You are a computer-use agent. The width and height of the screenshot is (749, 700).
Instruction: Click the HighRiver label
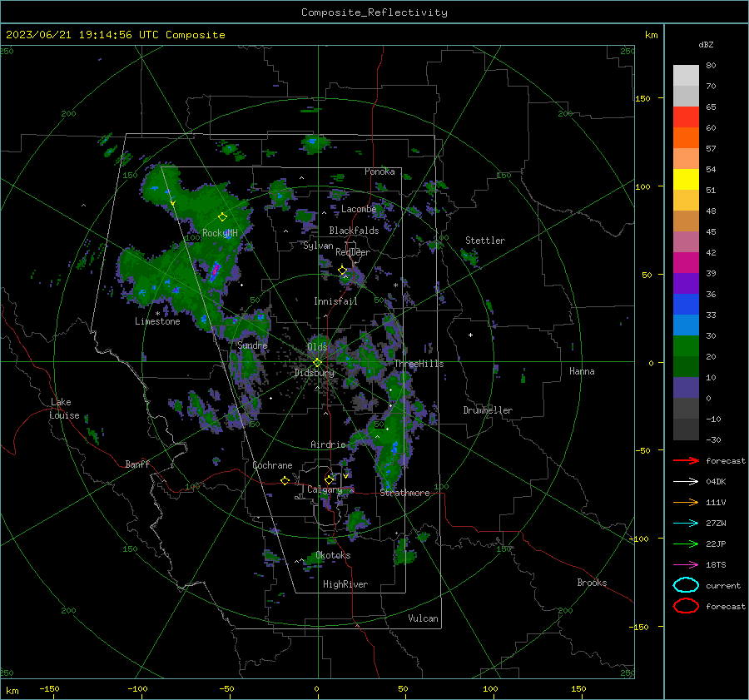pos(345,584)
